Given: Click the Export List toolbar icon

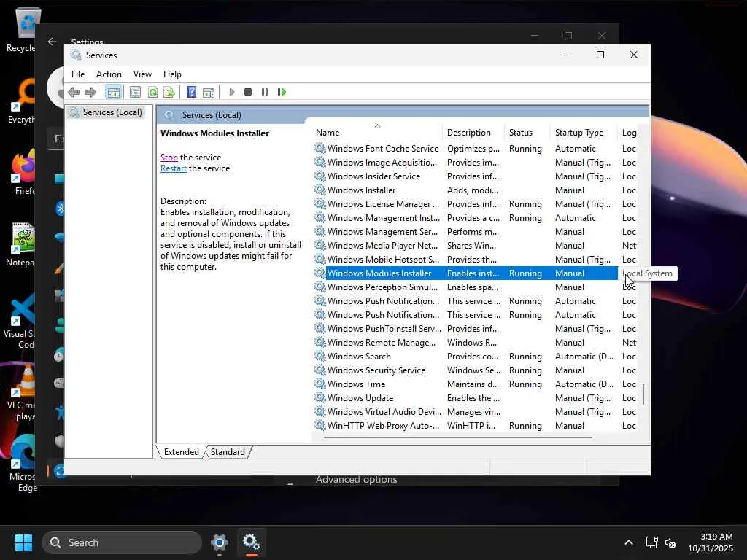Looking at the screenshot, I should pyautogui.click(x=169, y=92).
